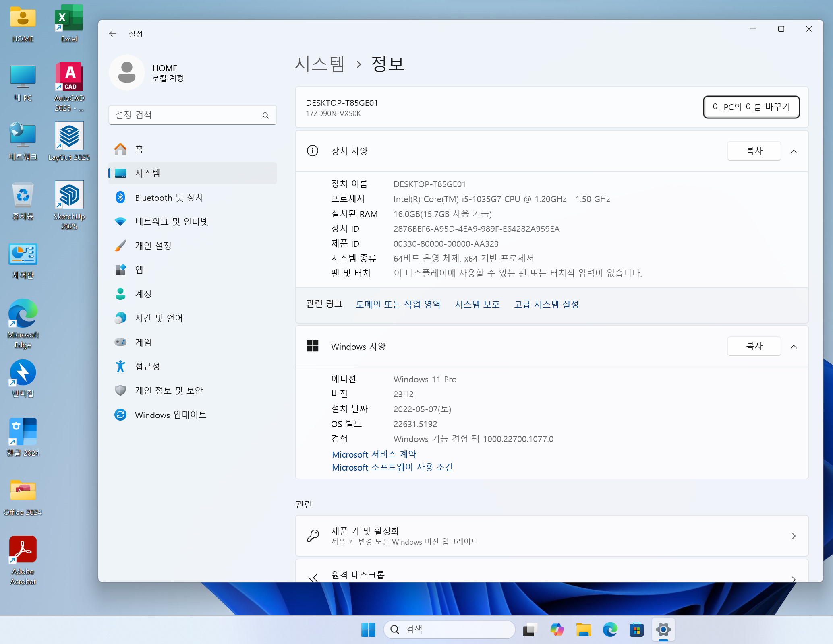
Task: Launch SketchUp 2025 shortcut
Action: 69,205
